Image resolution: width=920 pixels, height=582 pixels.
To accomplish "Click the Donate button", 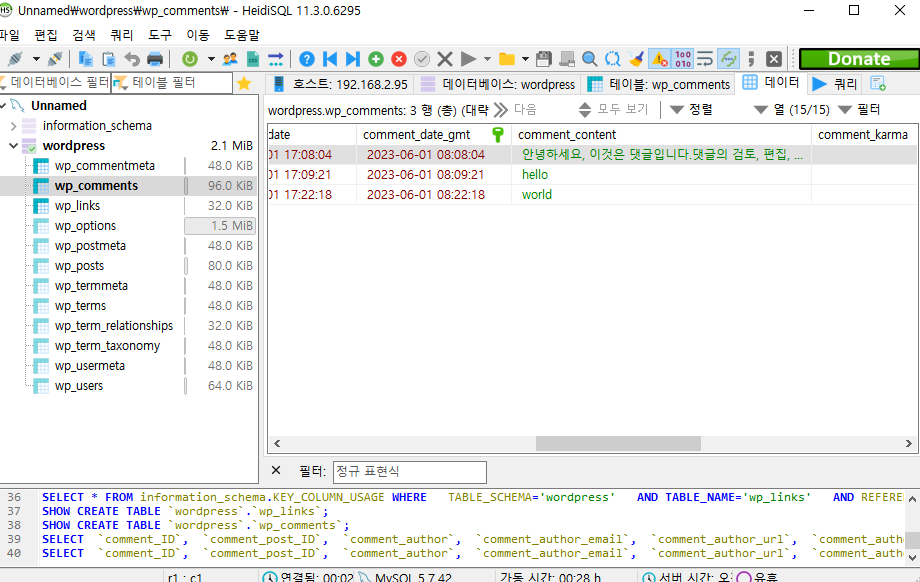I will pyautogui.click(x=859, y=59).
